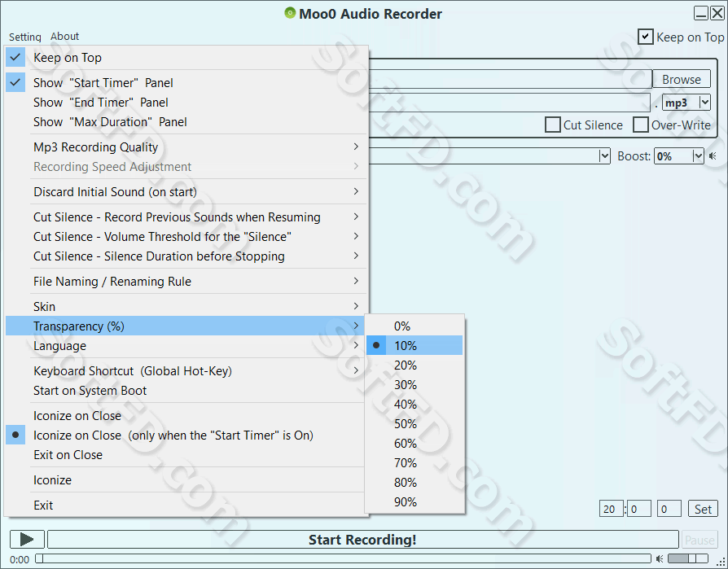Set transparency to 0%
This screenshot has height=569, width=728.
(x=414, y=326)
